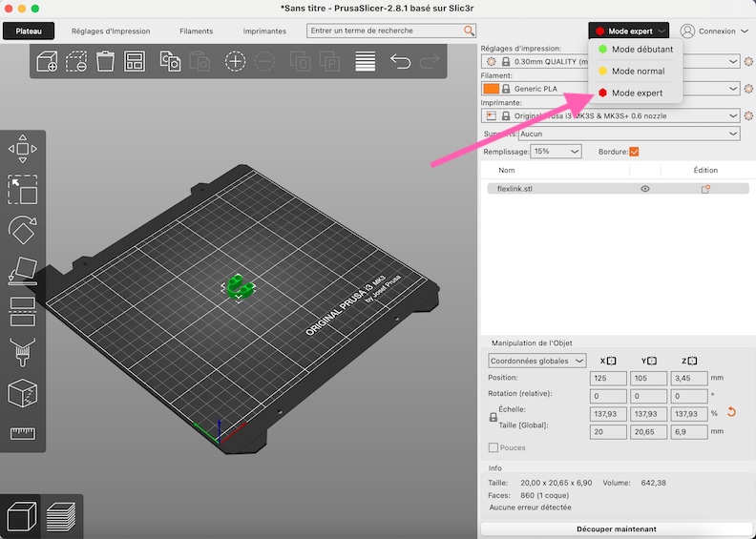This screenshot has width=756, height=539.
Task: Collapse the Mode expert dropdown button
Action: 629,31
